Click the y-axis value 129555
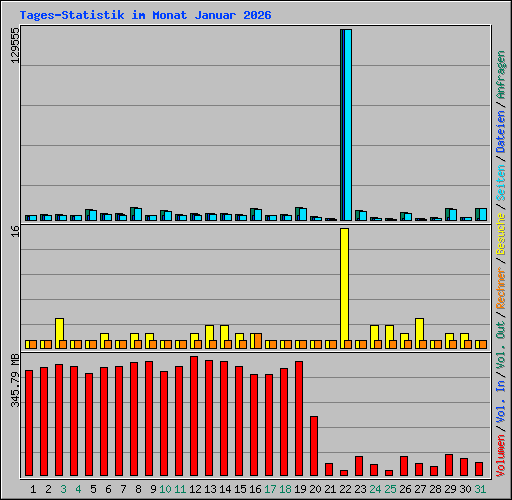512x500 pixels. click(x=15, y=45)
